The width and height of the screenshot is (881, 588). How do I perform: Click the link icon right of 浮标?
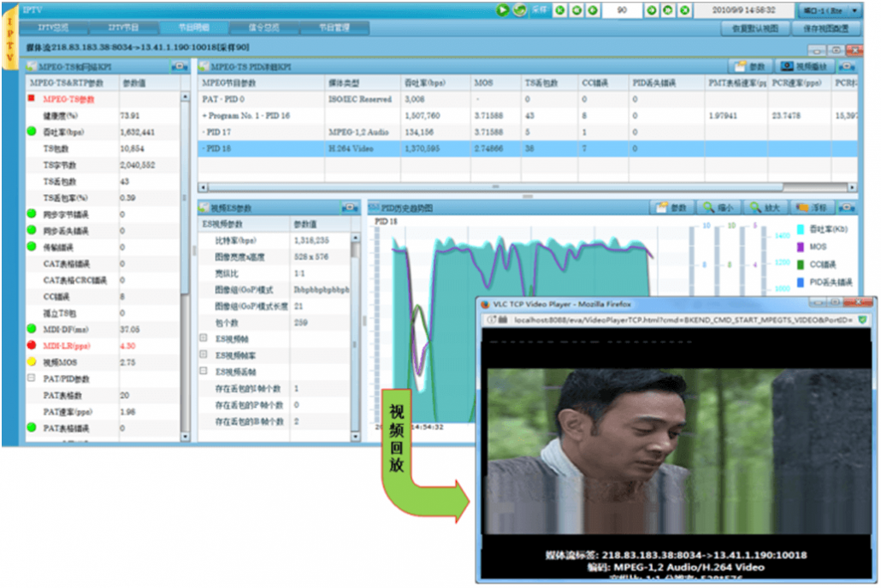(x=848, y=208)
